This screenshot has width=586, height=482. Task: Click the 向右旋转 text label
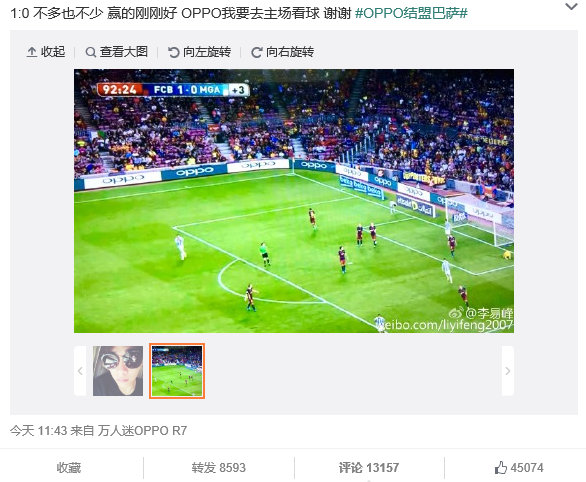(x=290, y=52)
